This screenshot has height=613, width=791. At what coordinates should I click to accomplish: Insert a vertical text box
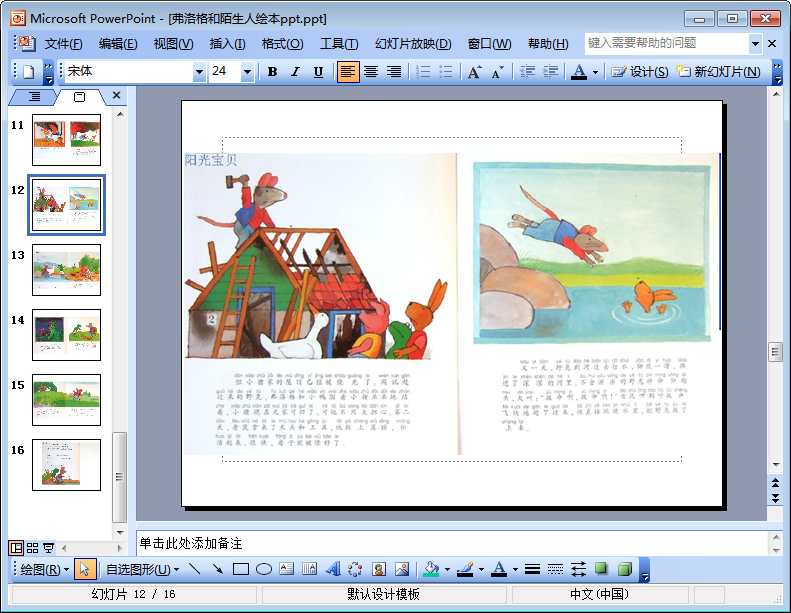(309, 570)
